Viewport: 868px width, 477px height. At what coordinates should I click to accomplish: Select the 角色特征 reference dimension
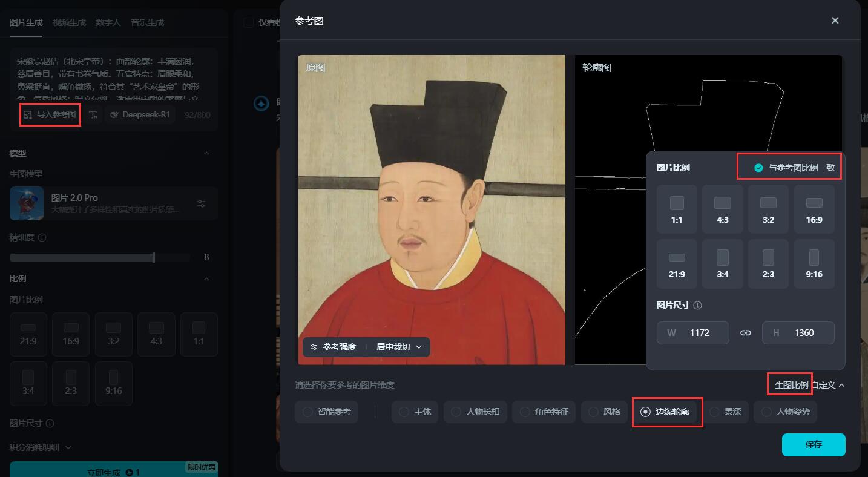pyautogui.click(x=544, y=412)
